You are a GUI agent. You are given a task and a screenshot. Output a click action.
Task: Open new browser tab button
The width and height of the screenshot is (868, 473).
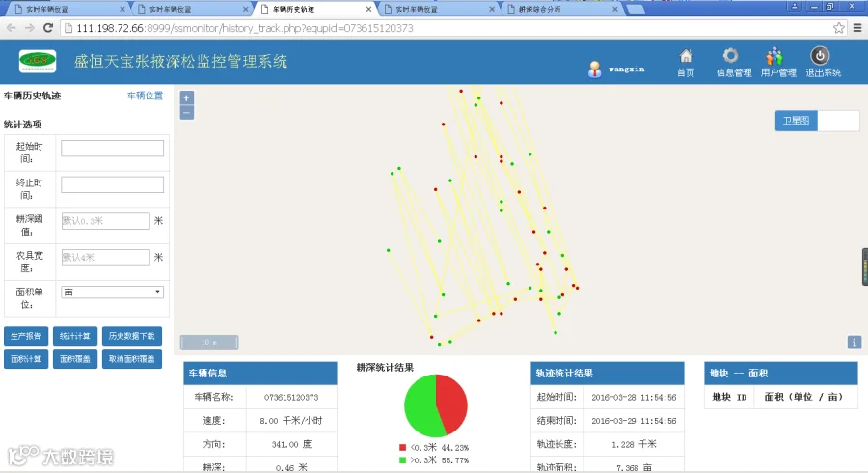pos(637,9)
